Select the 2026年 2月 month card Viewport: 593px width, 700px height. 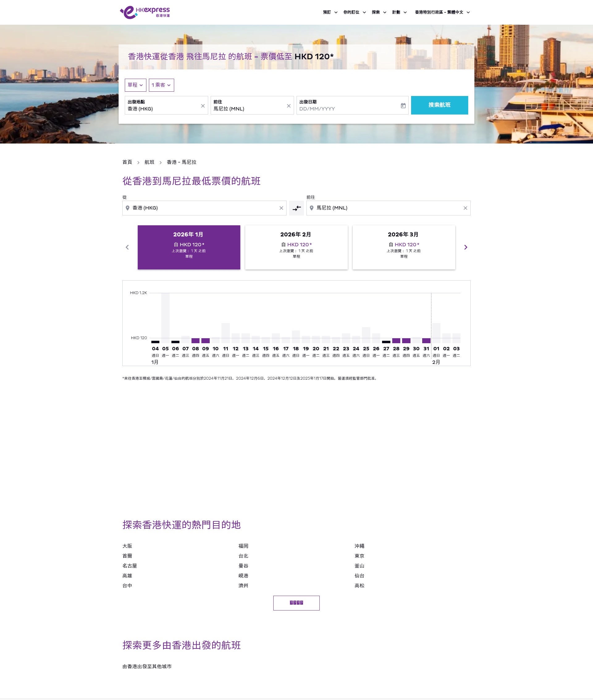[296, 247]
